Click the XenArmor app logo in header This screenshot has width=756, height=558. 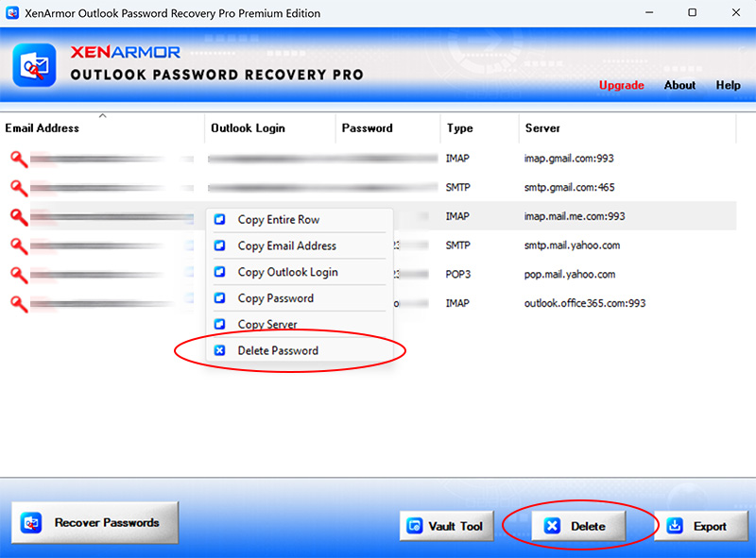(34, 65)
